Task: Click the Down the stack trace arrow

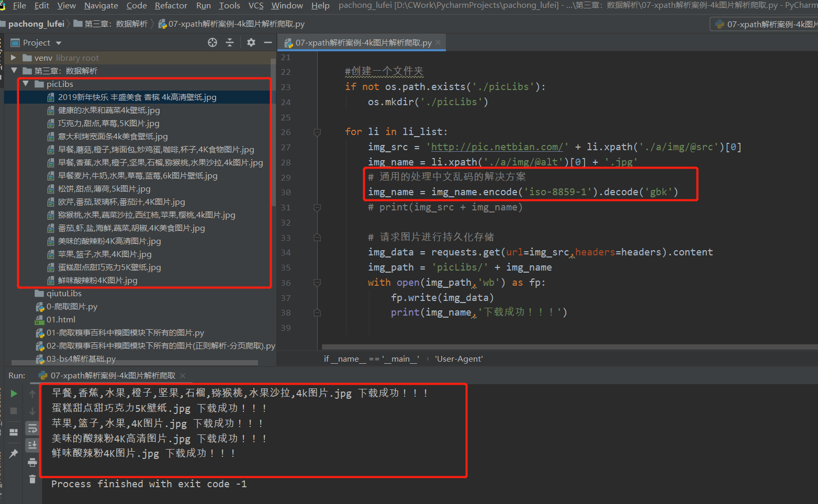Action: point(32,411)
